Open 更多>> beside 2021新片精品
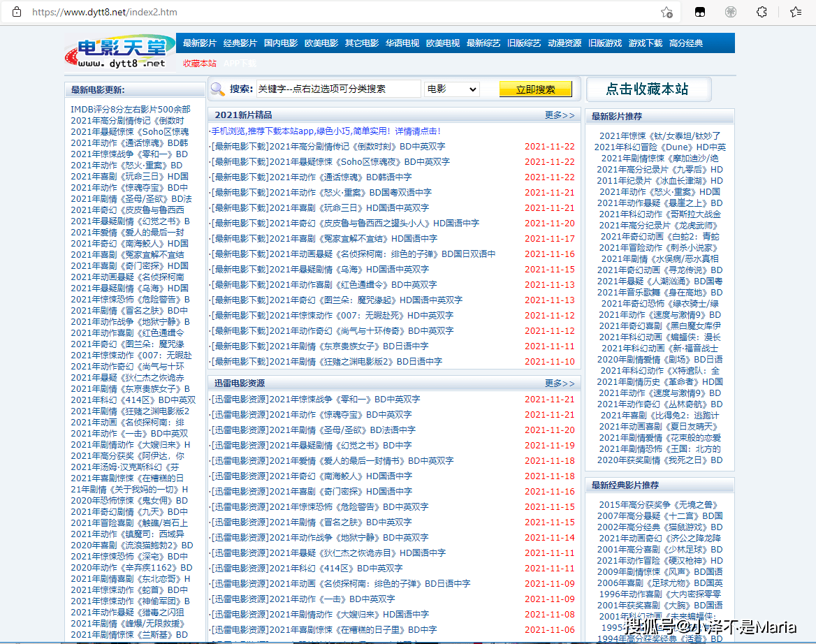The height and width of the screenshot is (644, 816). pyautogui.click(x=559, y=115)
